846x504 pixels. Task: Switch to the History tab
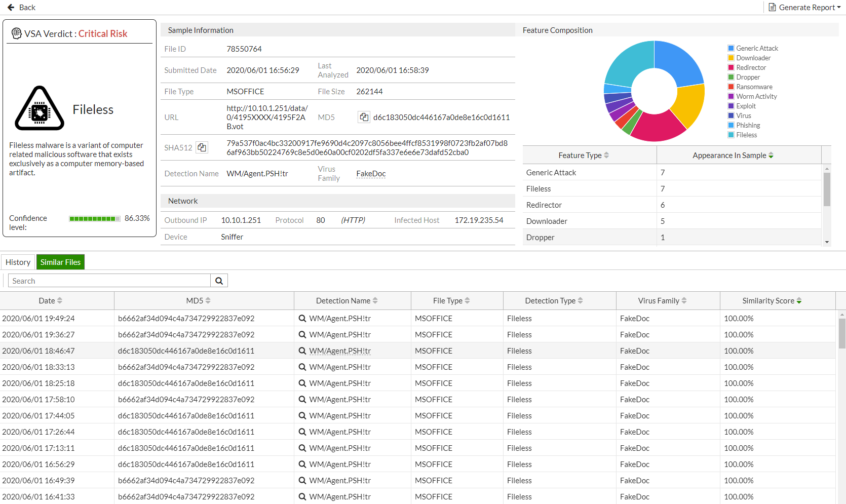tap(18, 262)
